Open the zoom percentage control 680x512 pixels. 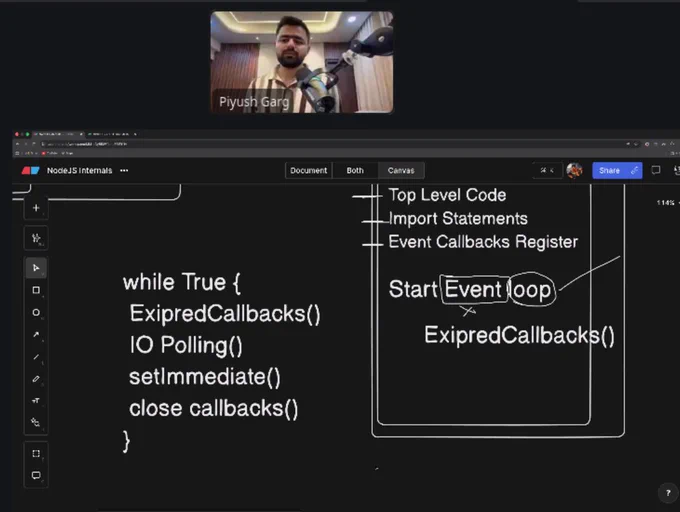coord(666,202)
